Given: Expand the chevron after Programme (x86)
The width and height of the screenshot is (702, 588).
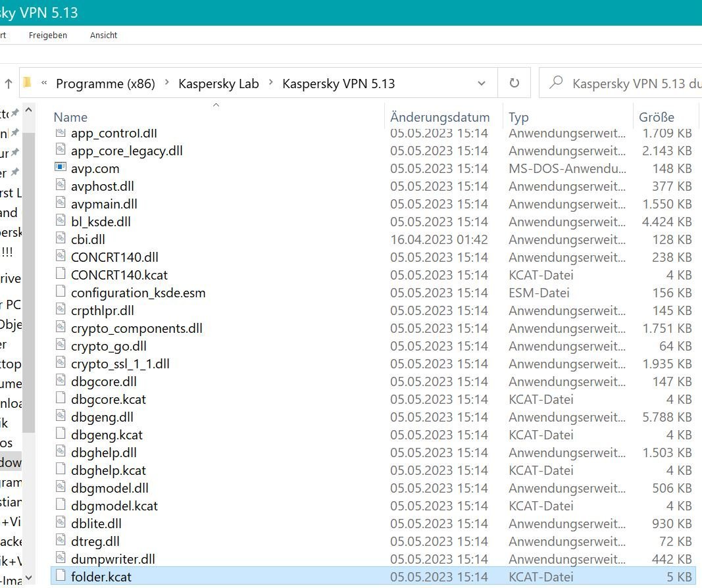Looking at the screenshot, I should (x=166, y=84).
